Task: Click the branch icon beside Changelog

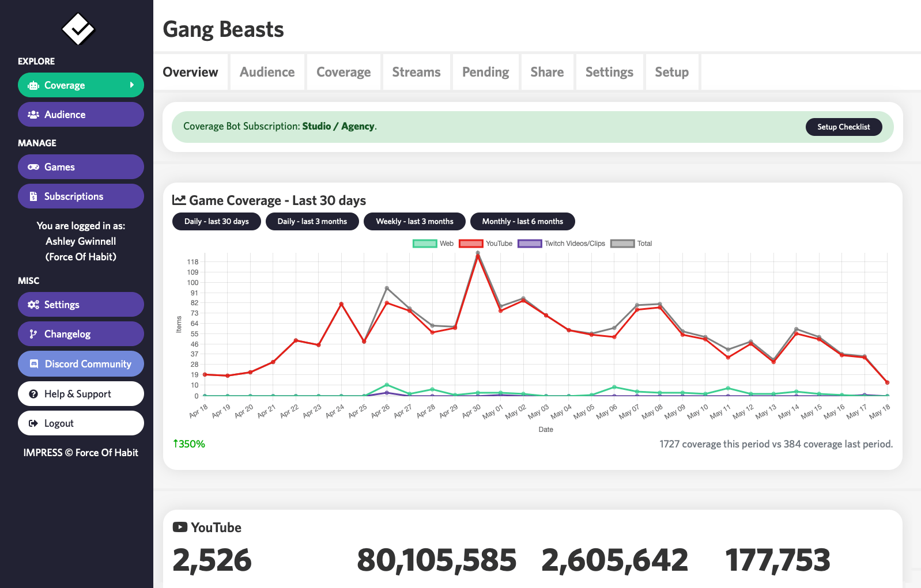Action: pos(33,334)
